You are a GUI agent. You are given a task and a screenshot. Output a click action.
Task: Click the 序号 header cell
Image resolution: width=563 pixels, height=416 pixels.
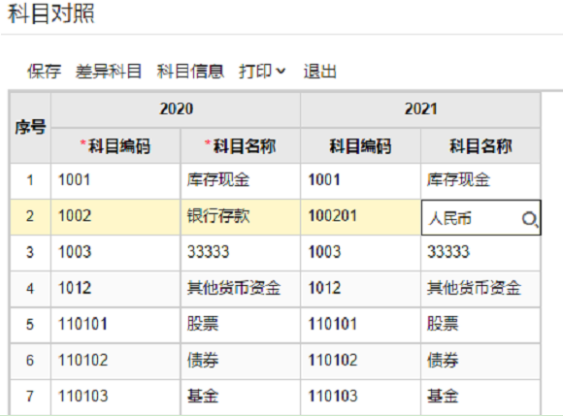pyautogui.click(x=30, y=127)
